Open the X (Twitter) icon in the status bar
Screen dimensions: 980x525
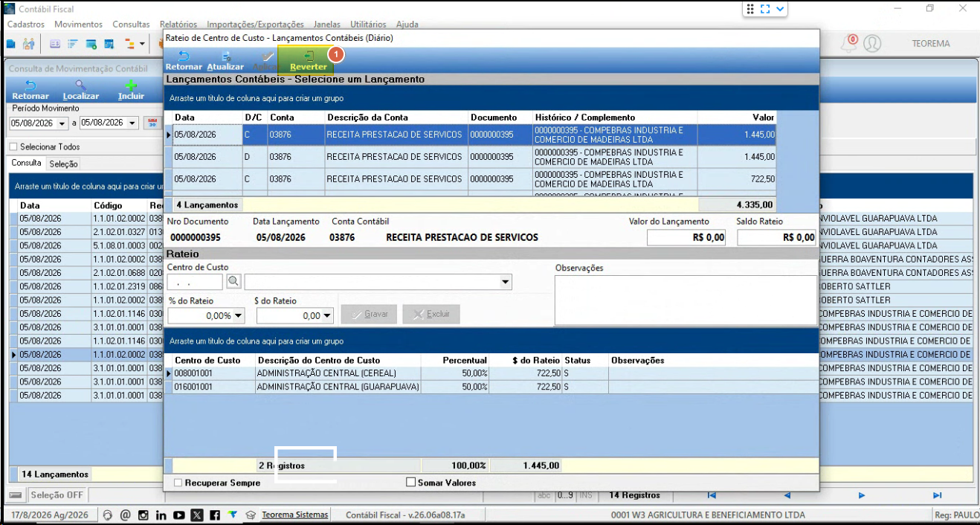[196, 515]
